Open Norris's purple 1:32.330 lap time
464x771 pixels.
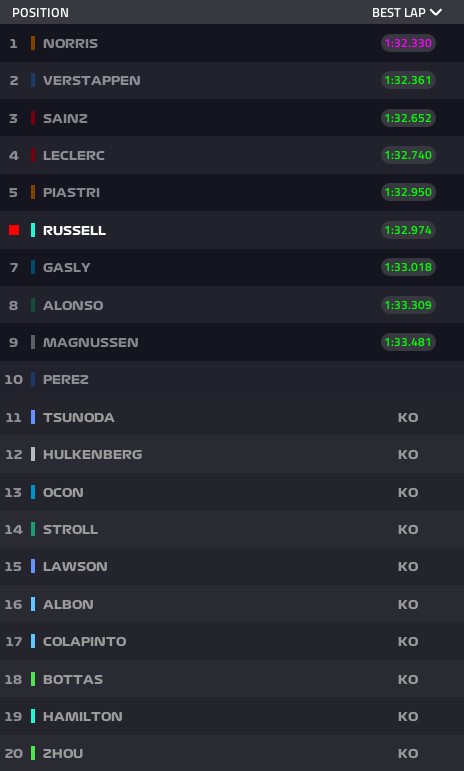[x=408, y=43]
